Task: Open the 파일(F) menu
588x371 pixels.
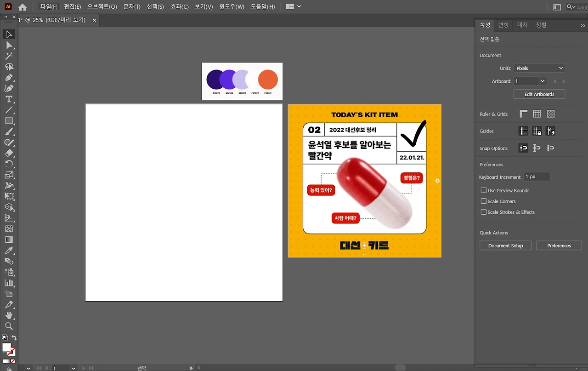Action: click(49, 7)
